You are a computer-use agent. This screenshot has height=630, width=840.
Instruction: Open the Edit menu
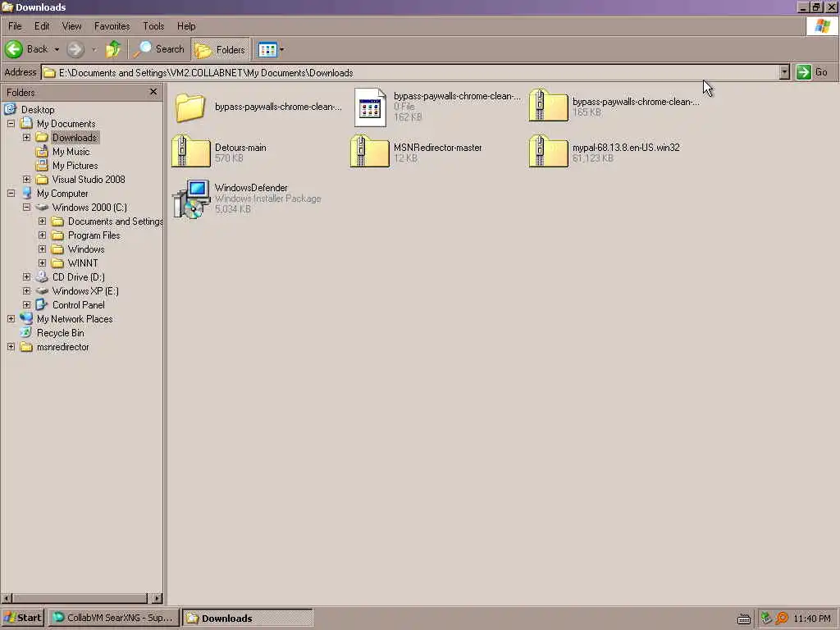pos(42,26)
